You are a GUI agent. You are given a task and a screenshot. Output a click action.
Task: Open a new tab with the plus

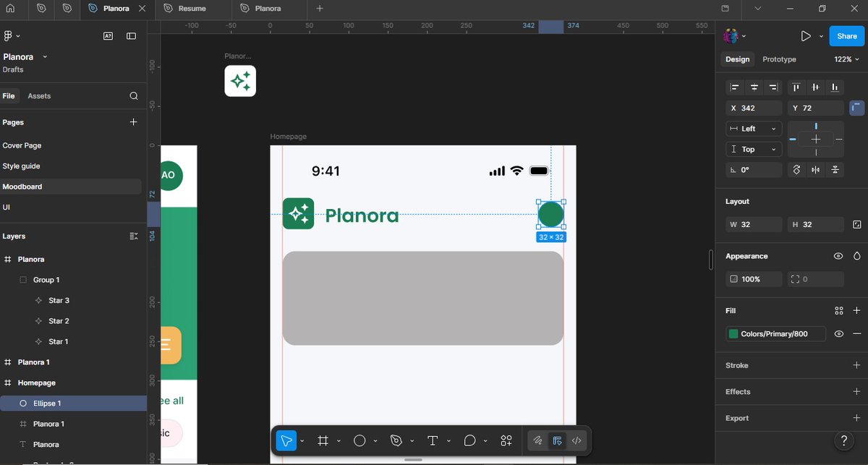coord(320,9)
